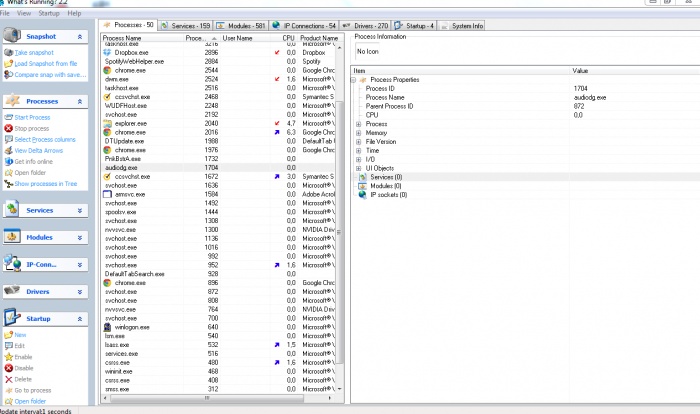Sort by the Process Name column header
Screen dimensions: 700x414
pos(142,38)
